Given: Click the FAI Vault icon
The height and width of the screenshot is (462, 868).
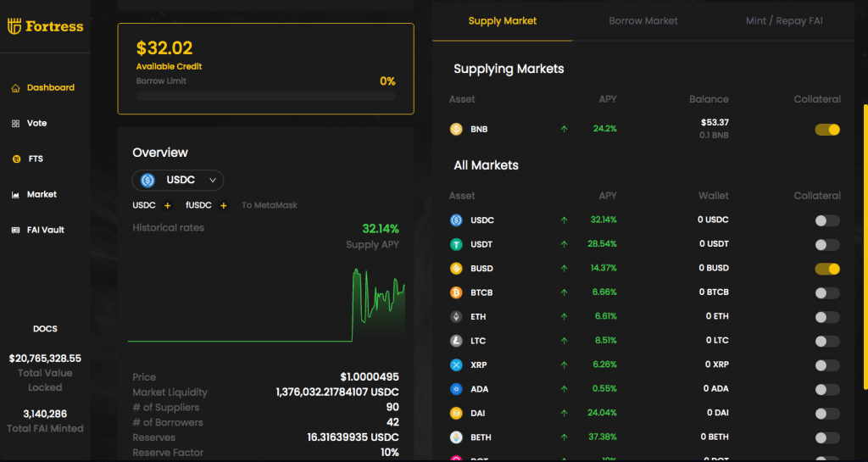Looking at the screenshot, I should pyautogui.click(x=15, y=231).
